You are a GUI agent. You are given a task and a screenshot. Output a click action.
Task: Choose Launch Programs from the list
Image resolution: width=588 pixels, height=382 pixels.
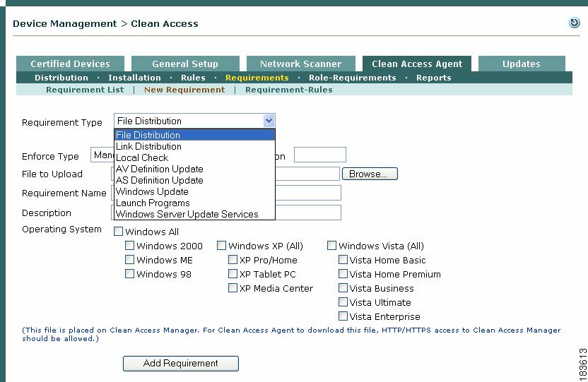point(194,203)
